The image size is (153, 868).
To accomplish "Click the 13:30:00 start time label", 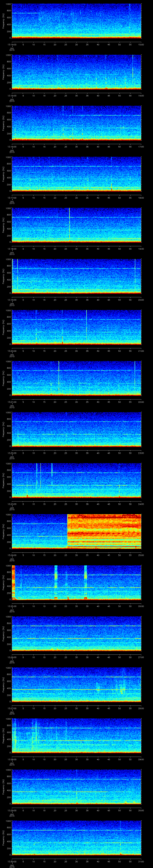I will pyautogui.click(x=12, y=861).
